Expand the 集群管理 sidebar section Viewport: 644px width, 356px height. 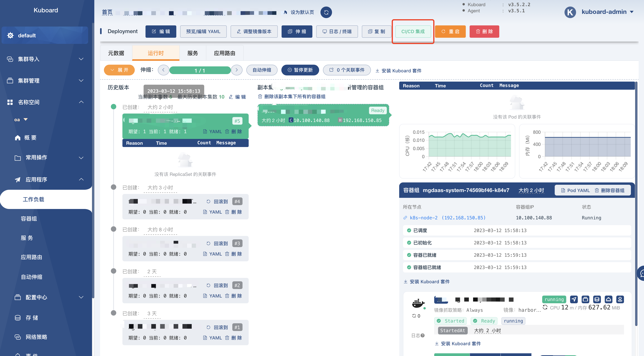[29, 80]
